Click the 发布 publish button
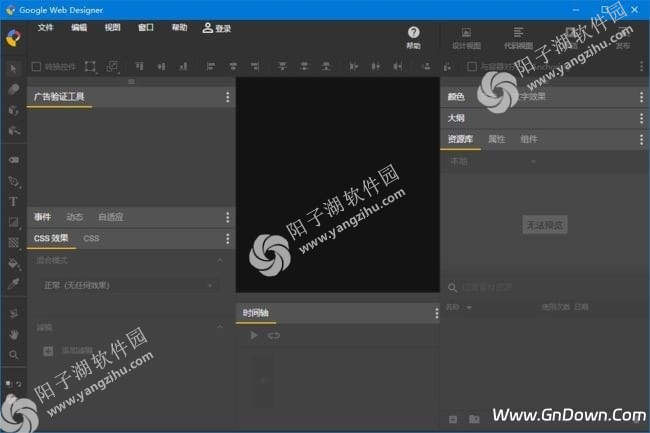 tap(623, 38)
